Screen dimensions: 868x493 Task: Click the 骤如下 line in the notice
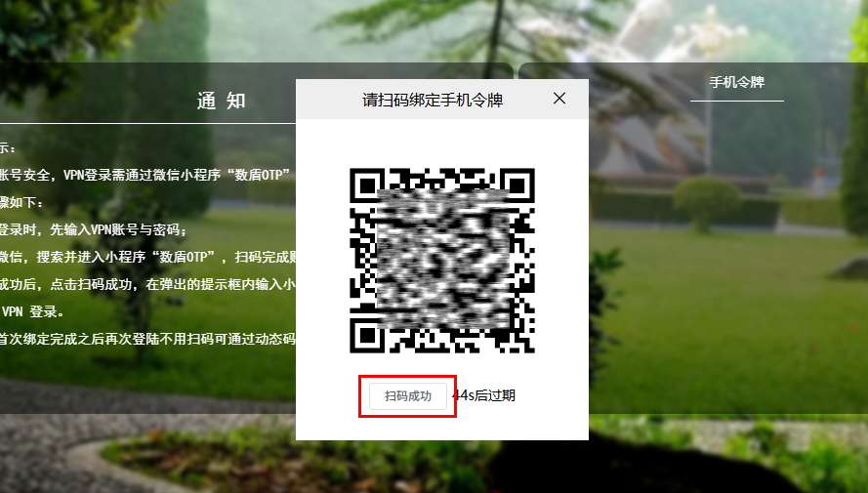[21, 203]
